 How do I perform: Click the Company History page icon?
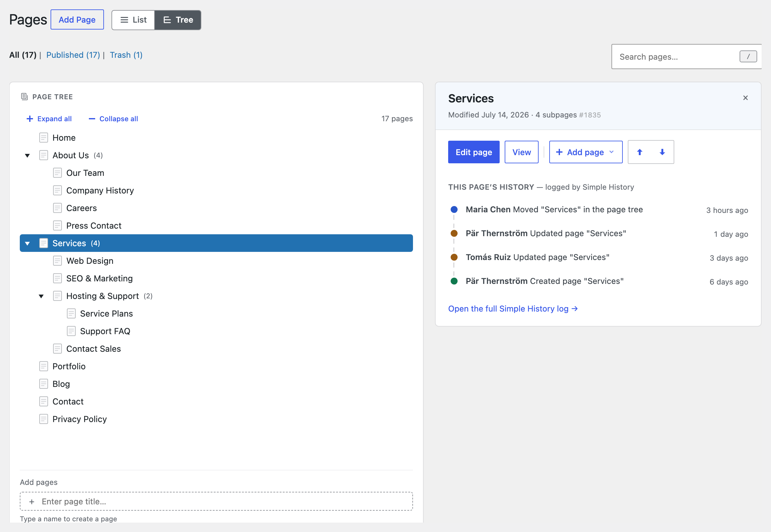(57, 190)
